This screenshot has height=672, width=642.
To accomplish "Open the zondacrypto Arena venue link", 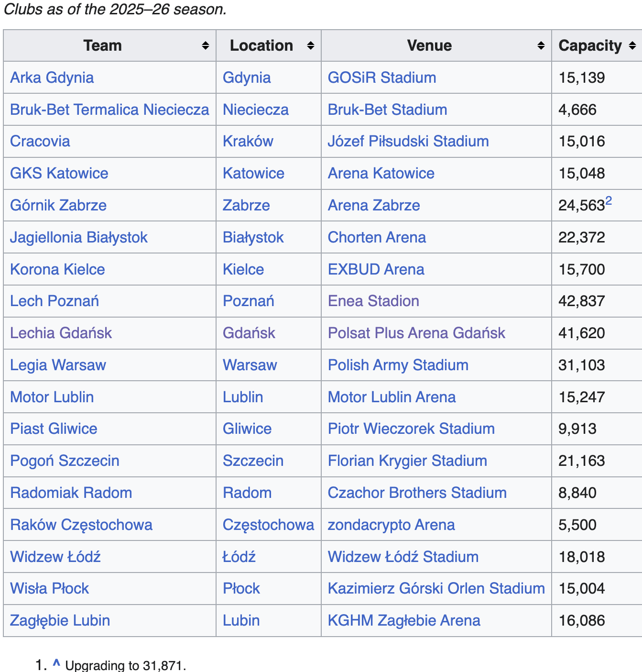I will [391, 525].
